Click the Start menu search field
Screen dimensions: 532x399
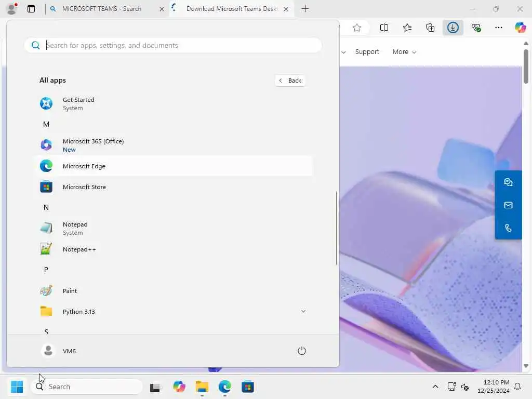[173, 45]
